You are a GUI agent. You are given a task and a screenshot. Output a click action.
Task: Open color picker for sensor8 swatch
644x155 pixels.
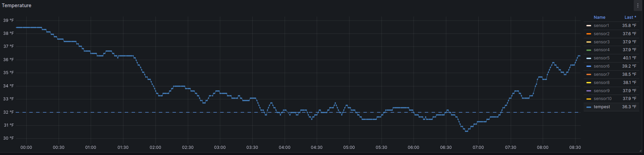589,83
